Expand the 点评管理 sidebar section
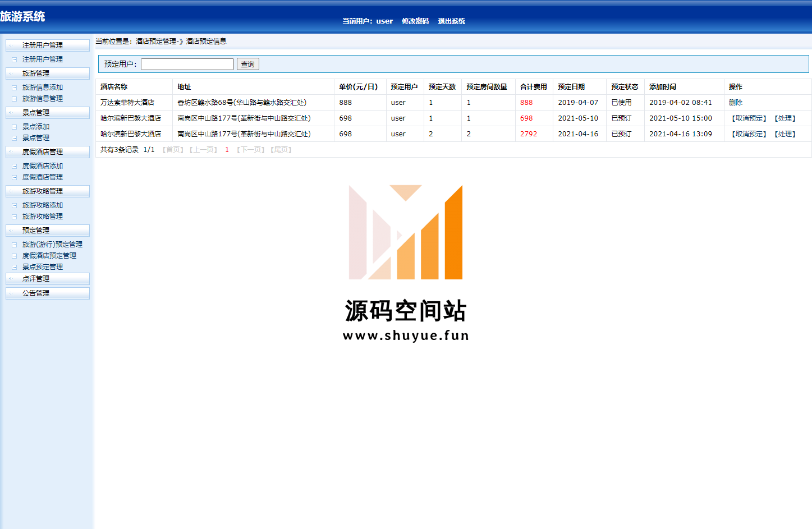The width and height of the screenshot is (812, 529). click(48, 279)
